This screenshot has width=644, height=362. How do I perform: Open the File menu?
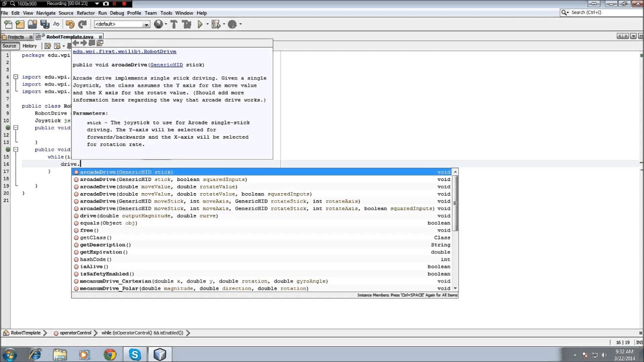point(5,13)
